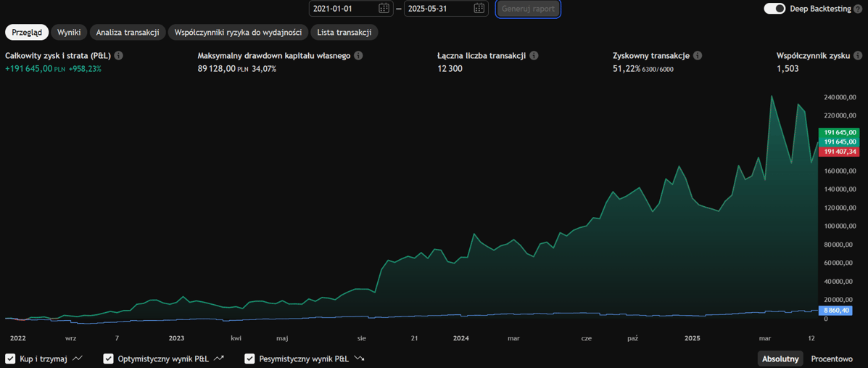Click the 51,22% profitable transactions value
Screen dimensions: 868x368
click(627, 69)
